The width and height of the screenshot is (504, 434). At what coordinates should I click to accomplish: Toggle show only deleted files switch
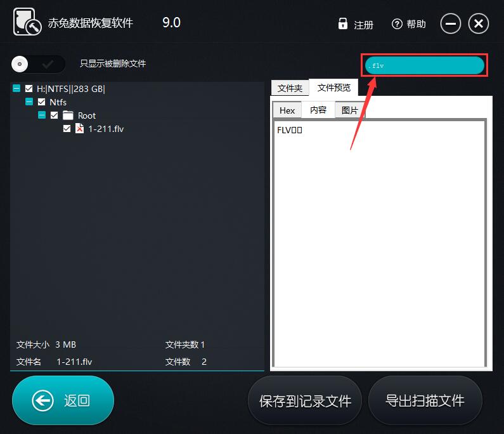[x=38, y=64]
